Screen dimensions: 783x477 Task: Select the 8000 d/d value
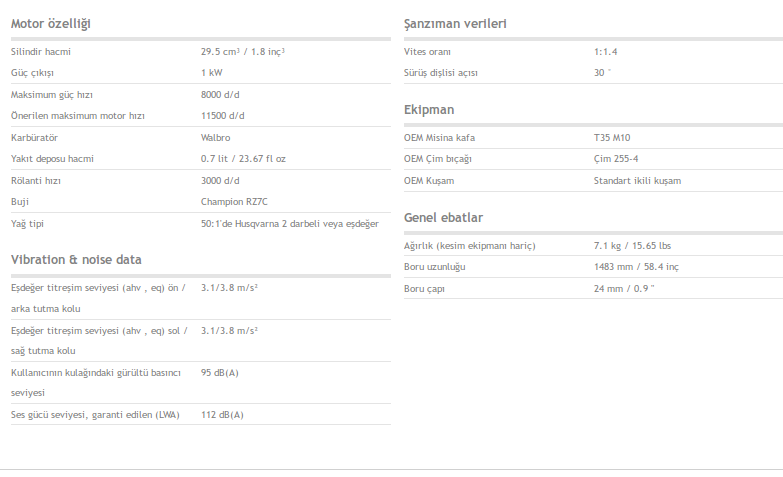(220, 94)
